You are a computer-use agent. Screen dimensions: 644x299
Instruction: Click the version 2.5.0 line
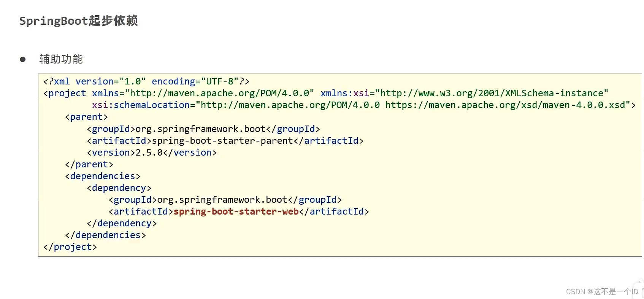point(152,153)
